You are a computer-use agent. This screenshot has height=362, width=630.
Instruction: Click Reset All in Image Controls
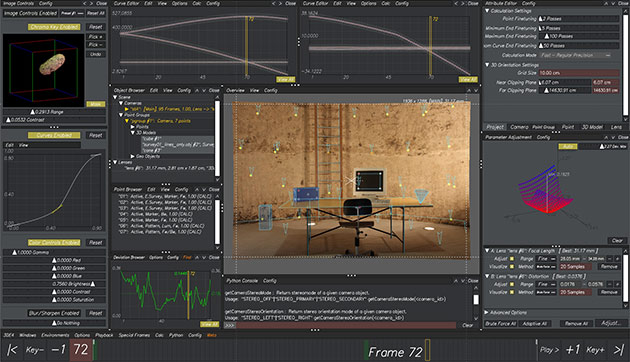tap(96, 13)
